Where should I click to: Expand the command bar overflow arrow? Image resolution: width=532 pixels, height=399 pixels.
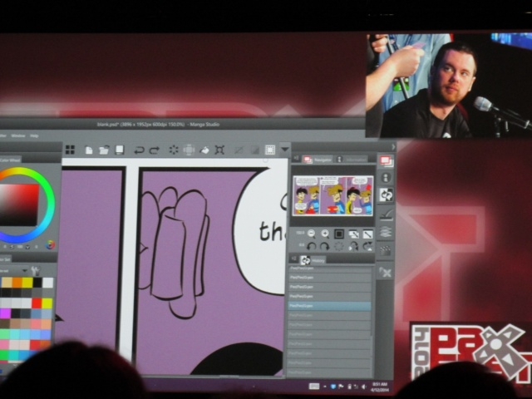pyautogui.click(x=284, y=150)
